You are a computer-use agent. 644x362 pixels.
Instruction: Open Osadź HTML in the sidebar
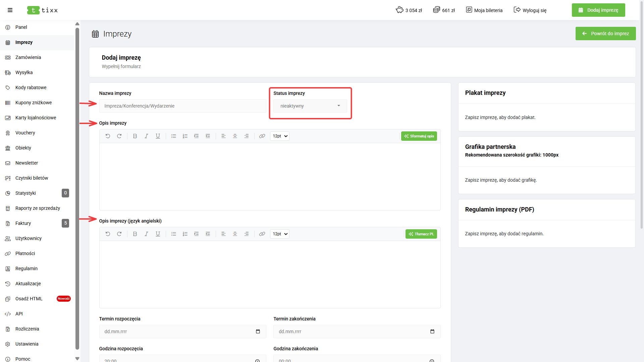coord(37,299)
